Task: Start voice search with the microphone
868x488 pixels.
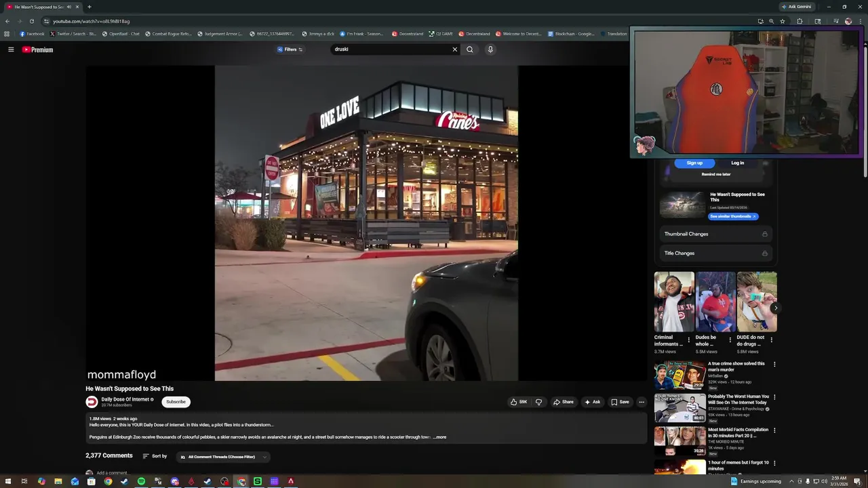Action: point(490,49)
